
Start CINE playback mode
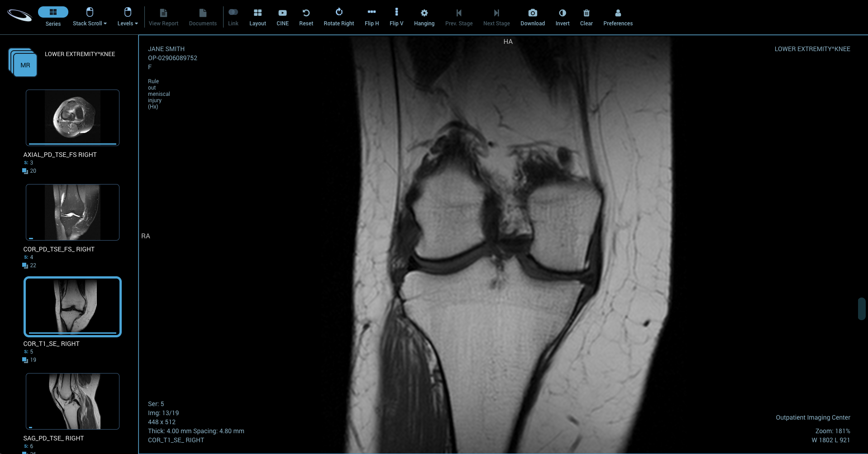click(x=282, y=13)
